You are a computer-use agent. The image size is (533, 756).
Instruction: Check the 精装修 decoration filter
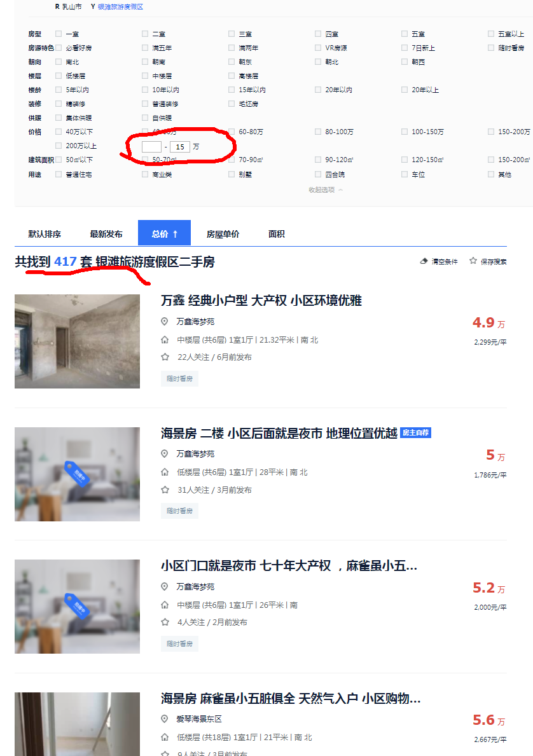click(59, 104)
